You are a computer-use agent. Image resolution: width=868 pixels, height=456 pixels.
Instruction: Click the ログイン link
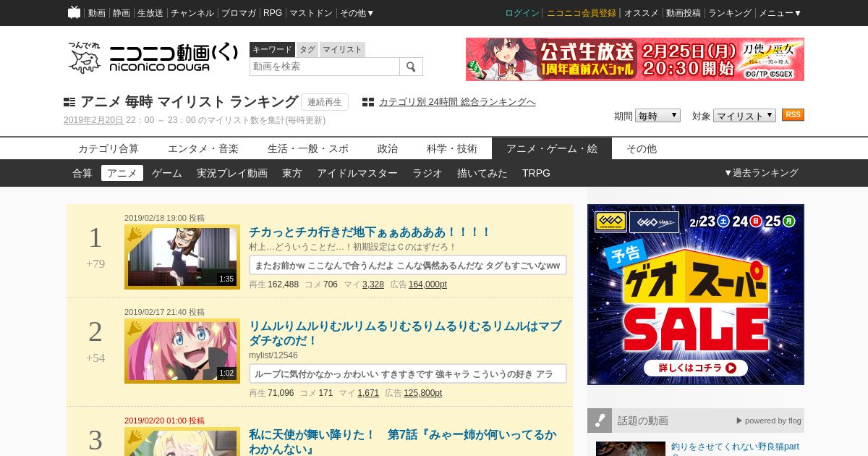point(522,13)
